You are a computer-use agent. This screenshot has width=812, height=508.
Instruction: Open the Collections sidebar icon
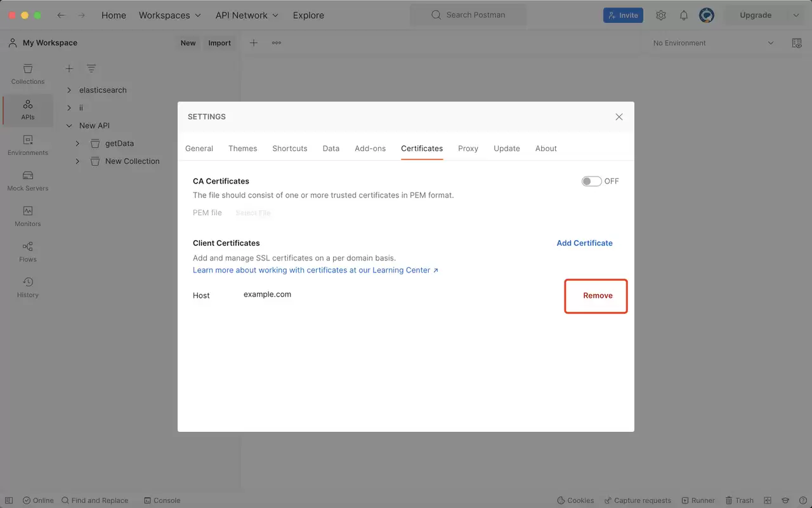pyautogui.click(x=28, y=74)
